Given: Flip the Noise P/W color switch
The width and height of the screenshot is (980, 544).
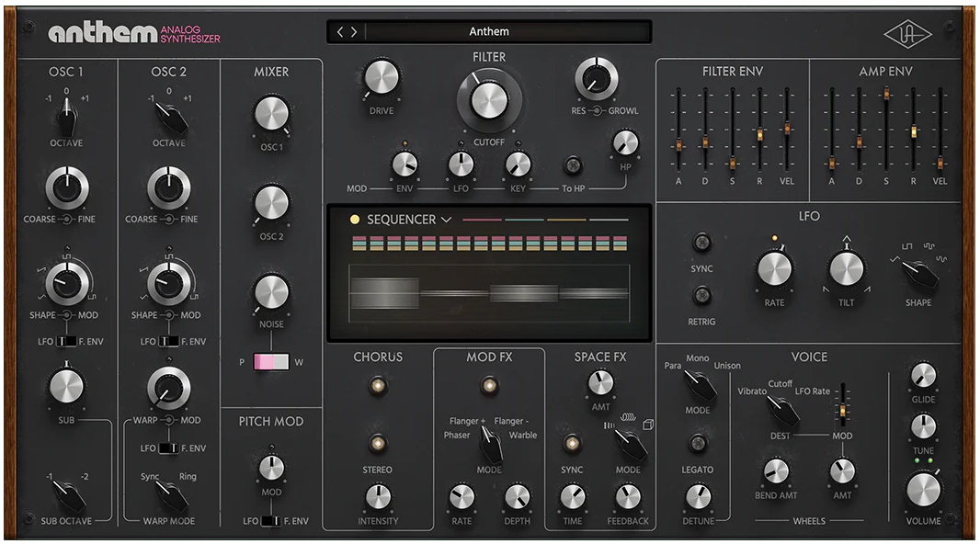Looking at the screenshot, I should pyautogui.click(x=271, y=362).
